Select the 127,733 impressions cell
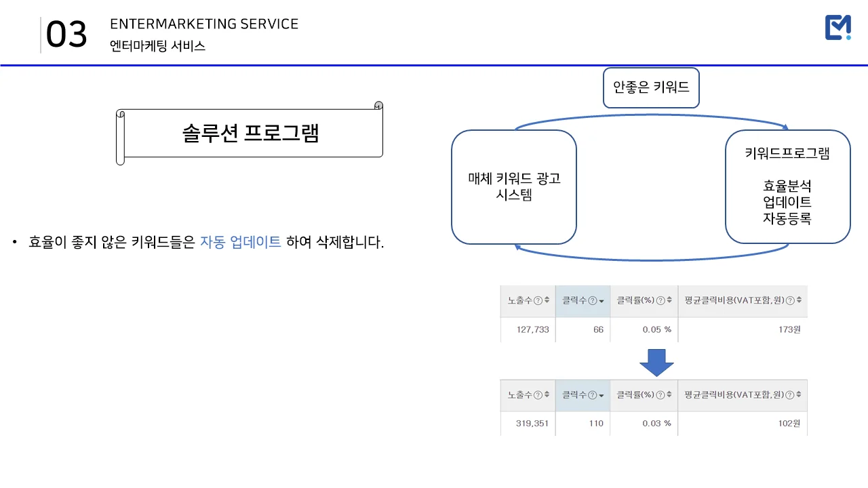This screenshot has width=868, height=488. point(528,330)
